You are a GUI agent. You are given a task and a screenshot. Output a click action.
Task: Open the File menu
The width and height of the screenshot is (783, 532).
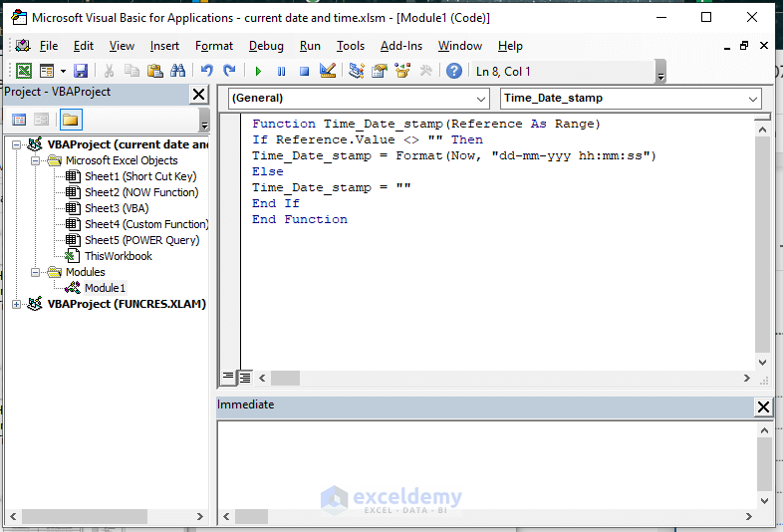[x=49, y=46]
